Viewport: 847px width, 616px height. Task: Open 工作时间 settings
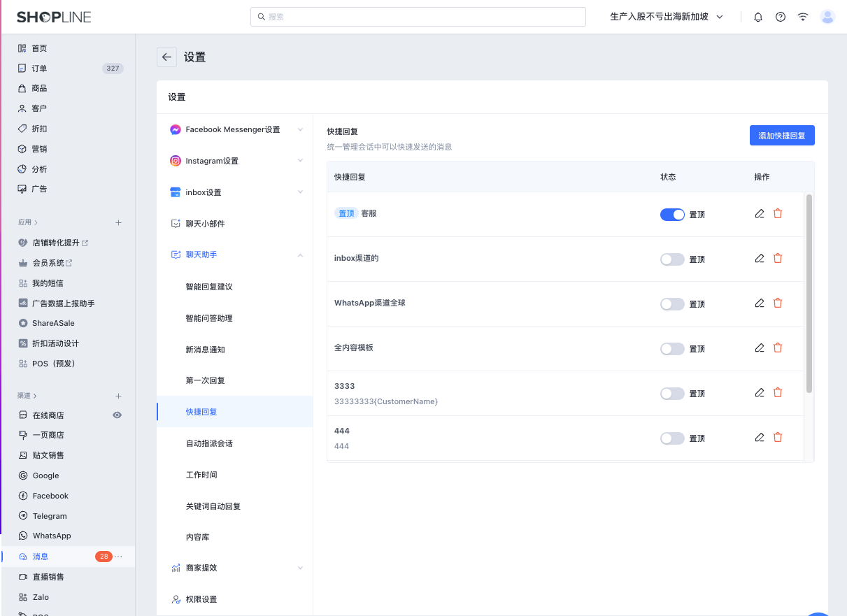point(201,475)
